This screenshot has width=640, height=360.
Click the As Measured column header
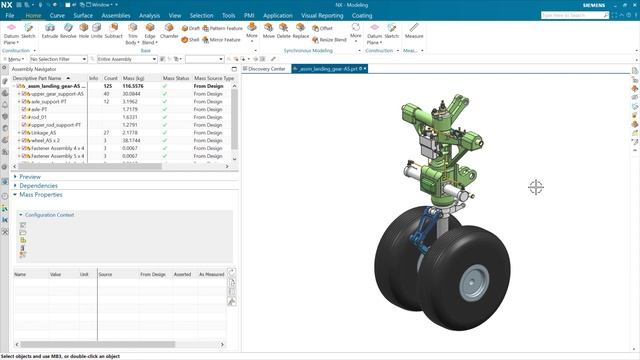point(211,274)
